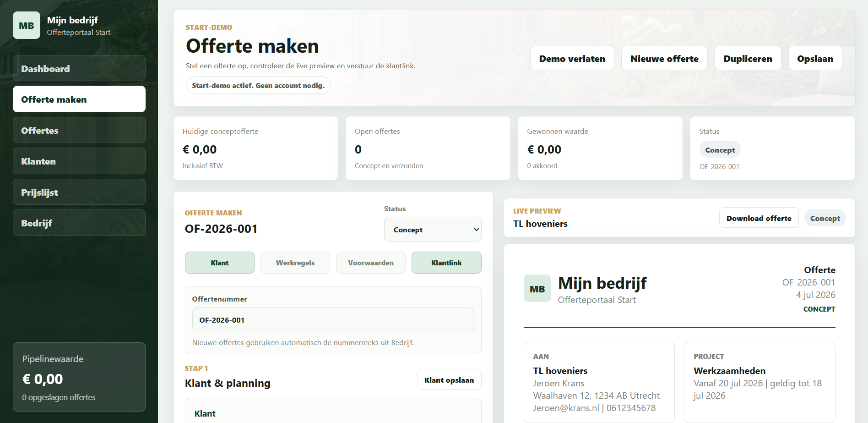This screenshot has width=868, height=423.
Task: Save with the Opslaan button
Action: [x=815, y=58]
